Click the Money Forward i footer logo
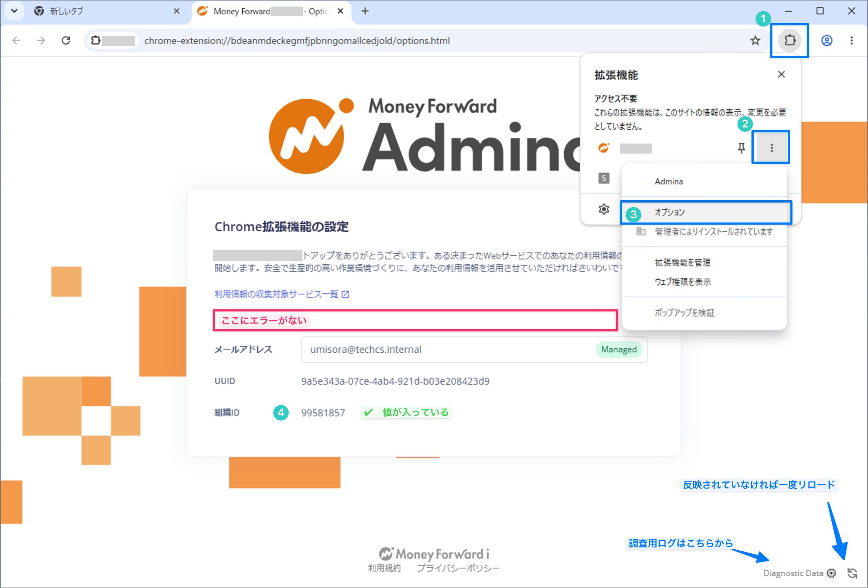The width and height of the screenshot is (868, 588). click(434, 554)
